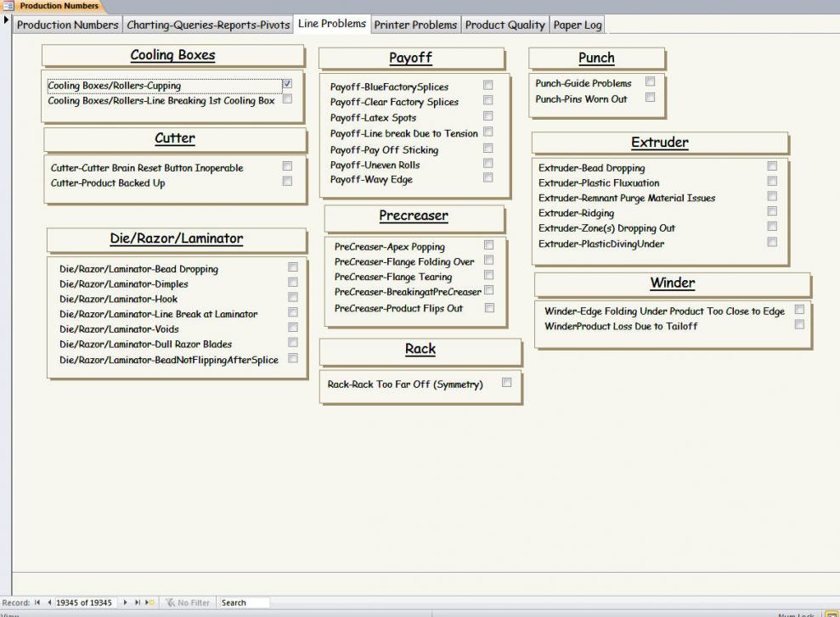Jump to the last record
This screenshot has height=617, width=840.
pos(137,603)
